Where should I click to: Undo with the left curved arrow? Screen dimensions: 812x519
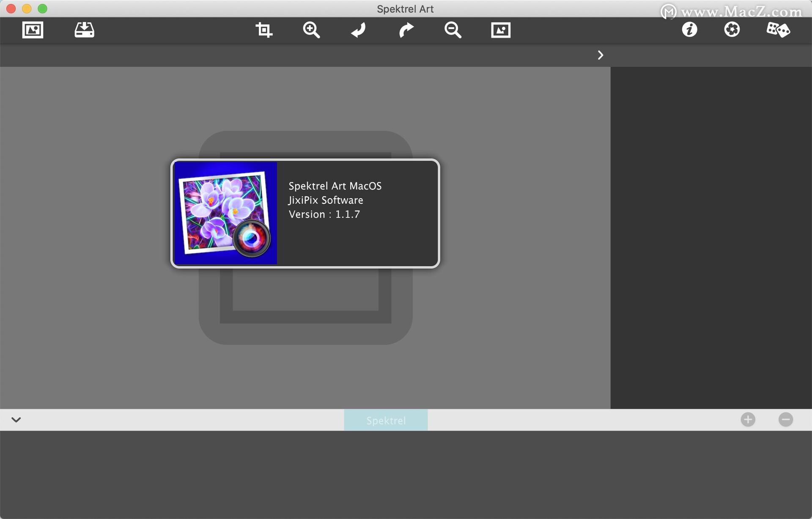pos(358,30)
